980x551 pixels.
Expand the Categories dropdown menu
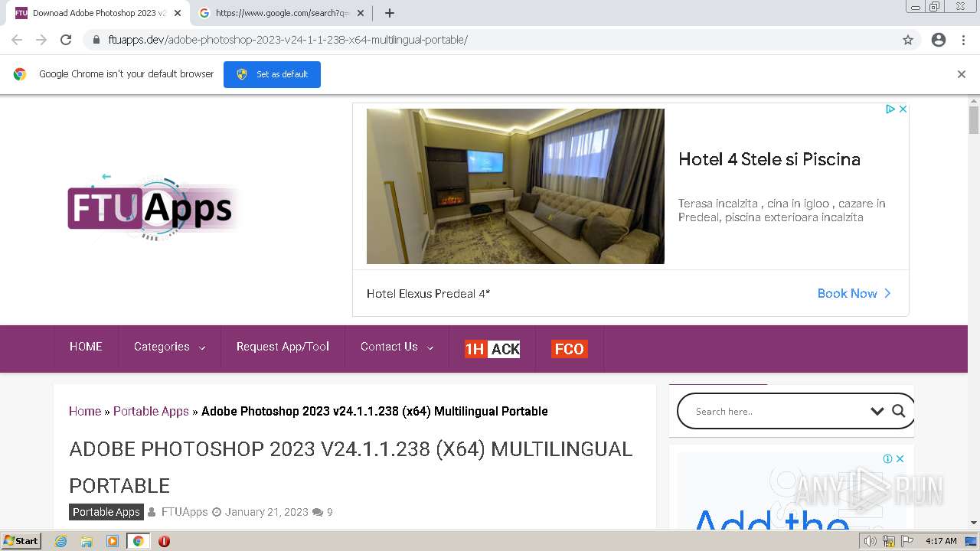tap(169, 347)
